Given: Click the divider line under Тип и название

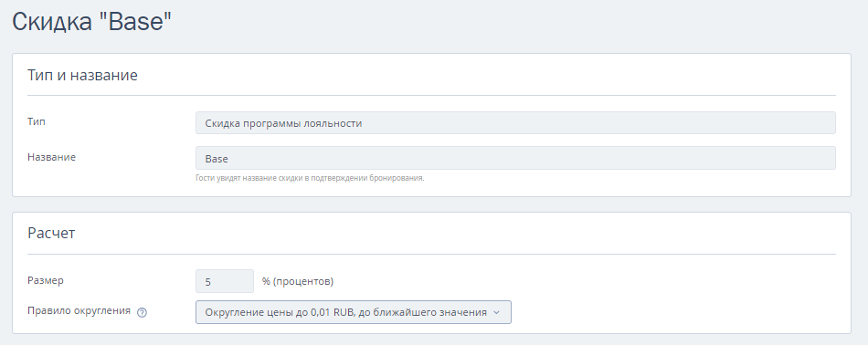Looking at the screenshot, I should tap(432, 96).
